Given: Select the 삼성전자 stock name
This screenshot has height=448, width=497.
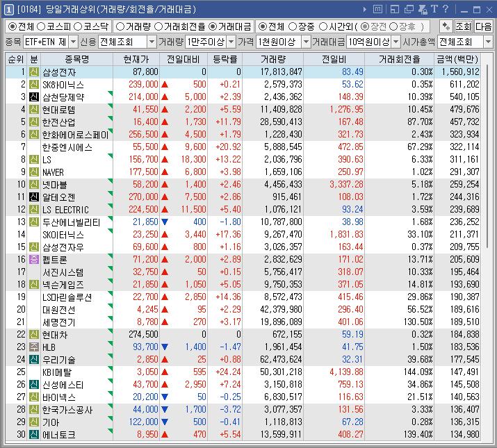Looking at the screenshot, I should (x=59, y=72).
